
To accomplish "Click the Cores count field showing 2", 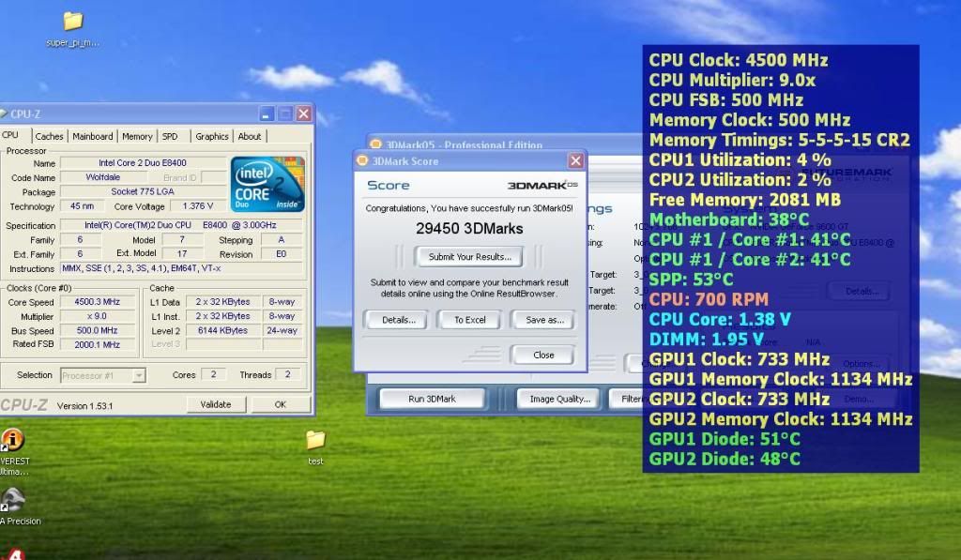I will pyautogui.click(x=213, y=374).
